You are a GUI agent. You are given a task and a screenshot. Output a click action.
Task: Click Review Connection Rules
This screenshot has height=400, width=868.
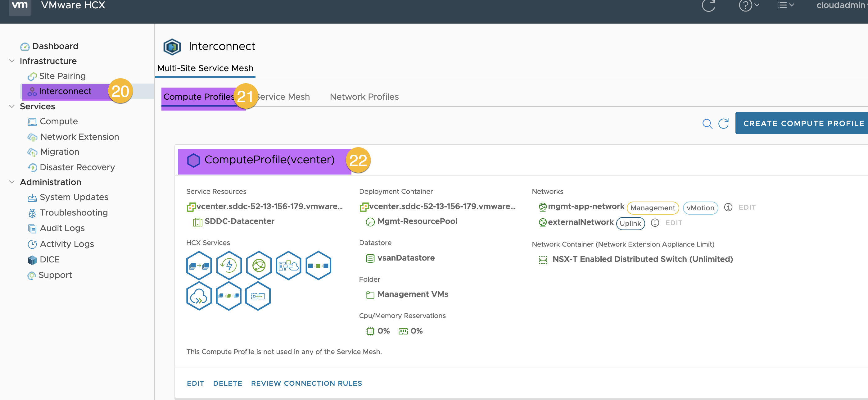[x=306, y=384]
